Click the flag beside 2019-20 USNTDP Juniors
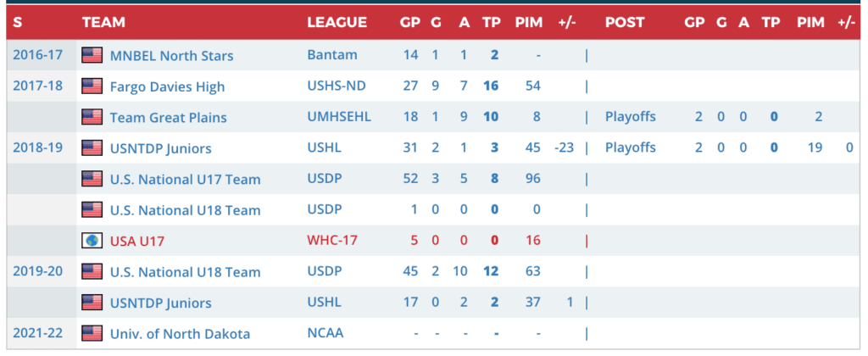Viewport: 868px width, 356px height. point(92,303)
